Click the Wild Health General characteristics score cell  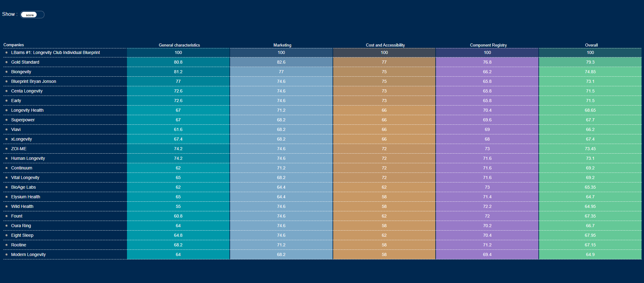click(178, 206)
